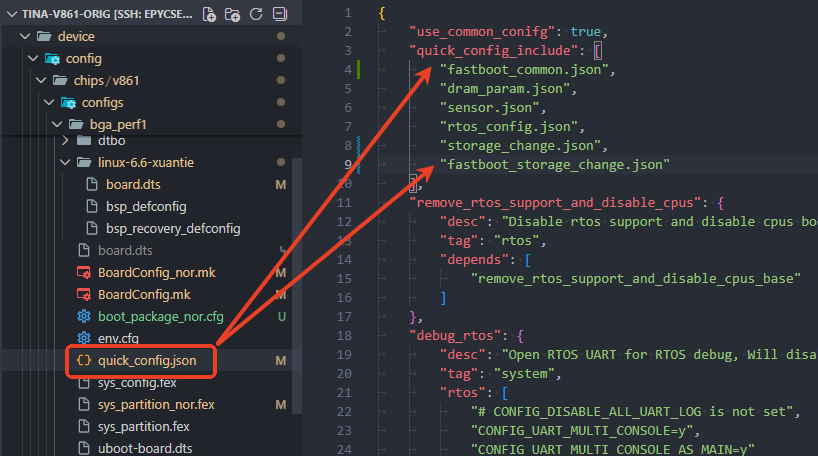The height and width of the screenshot is (456, 818).
Task: Open boot_package_nor.cfg file
Action: tap(160, 316)
